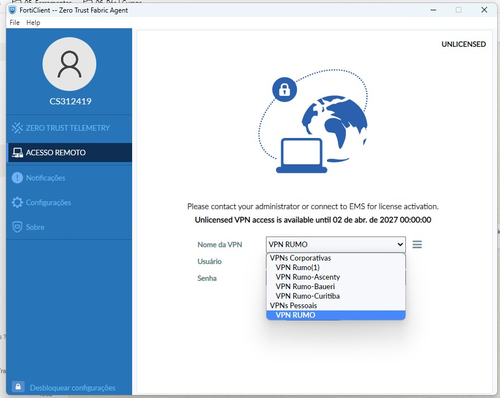Select VPN Rumo-Baueri option
Image resolution: width=500 pixels, height=398 pixels.
coord(336,286)
